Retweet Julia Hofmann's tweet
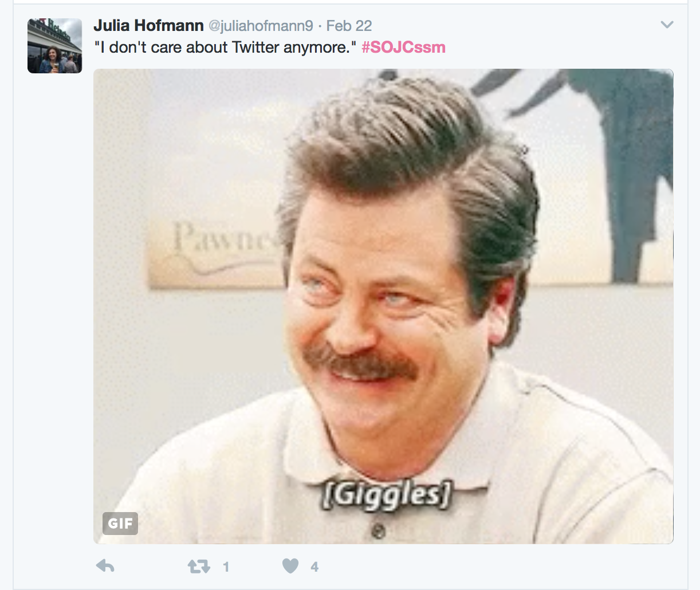The width and height of the screenshot is (700, 590). click(x=199, y=567)
